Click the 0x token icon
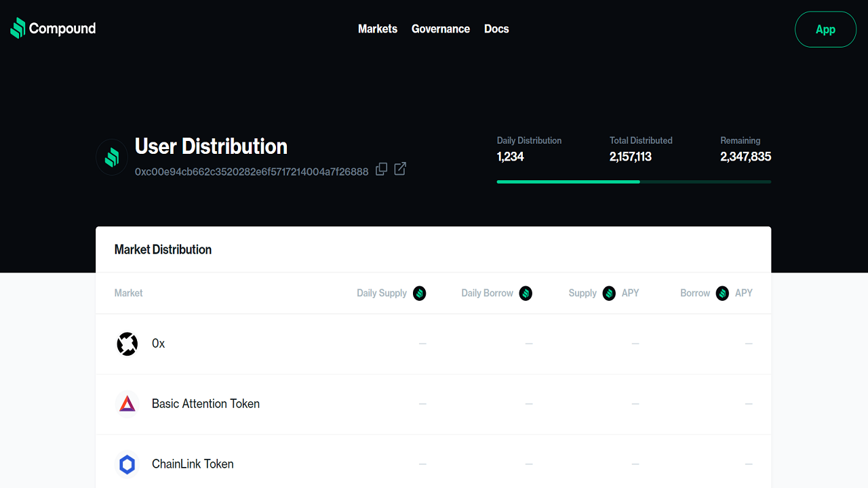The width and height of the screenshot is (868, 488). [127, 344]
